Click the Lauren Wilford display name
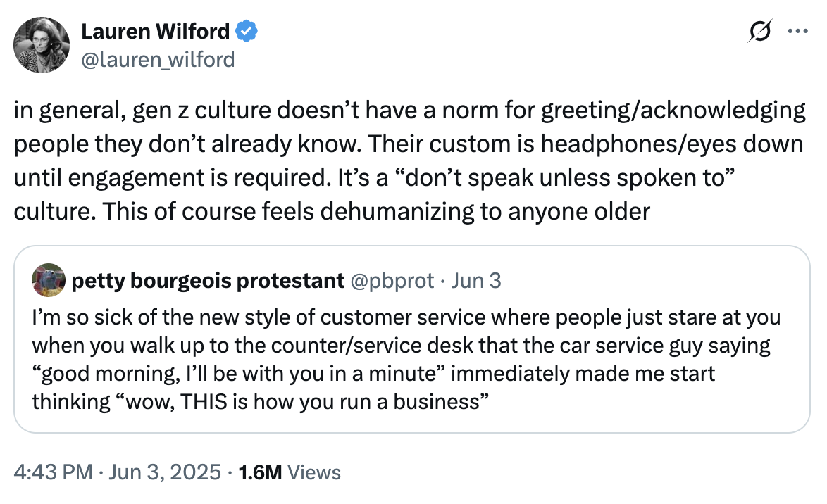Viewport: 827px width, 504px height. pyautogui.click(x=156, y=31)
